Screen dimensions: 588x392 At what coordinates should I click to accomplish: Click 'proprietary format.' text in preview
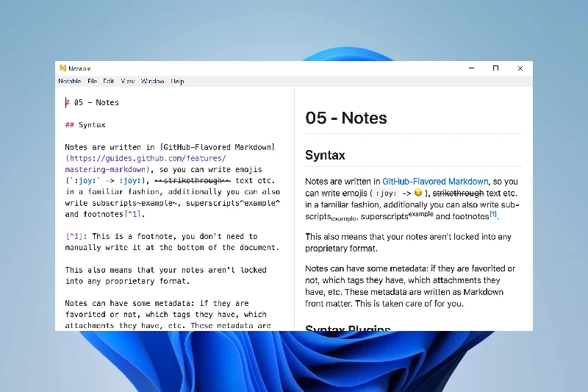point(341,249)
